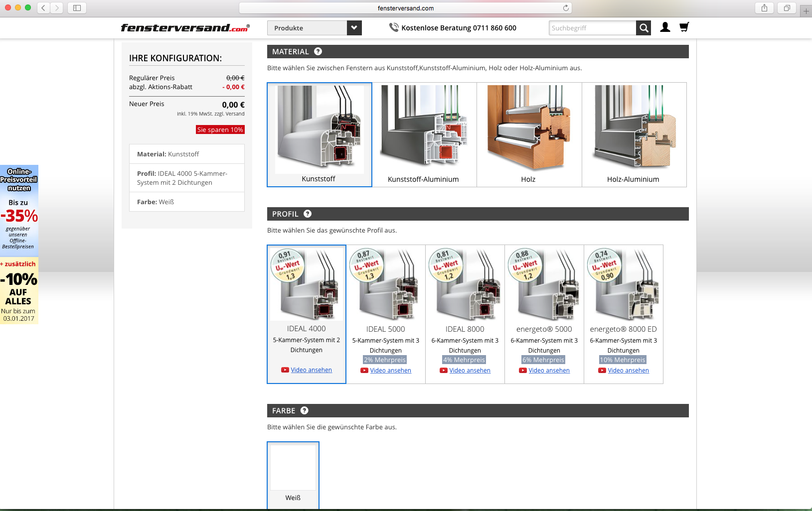812x511 pixels.
Task: Select the energeto 5000 profile
Action: (x=544, y=314)
